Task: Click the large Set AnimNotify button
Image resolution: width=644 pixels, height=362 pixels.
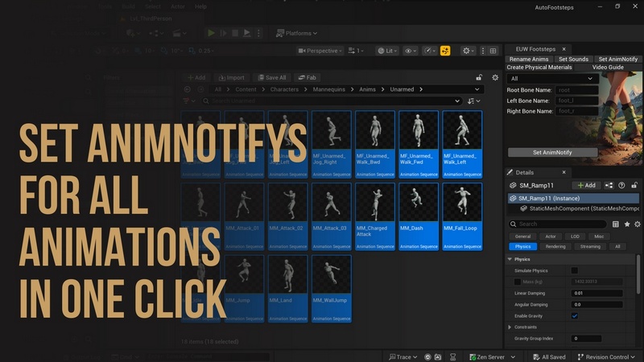Action: coord(552,152)
